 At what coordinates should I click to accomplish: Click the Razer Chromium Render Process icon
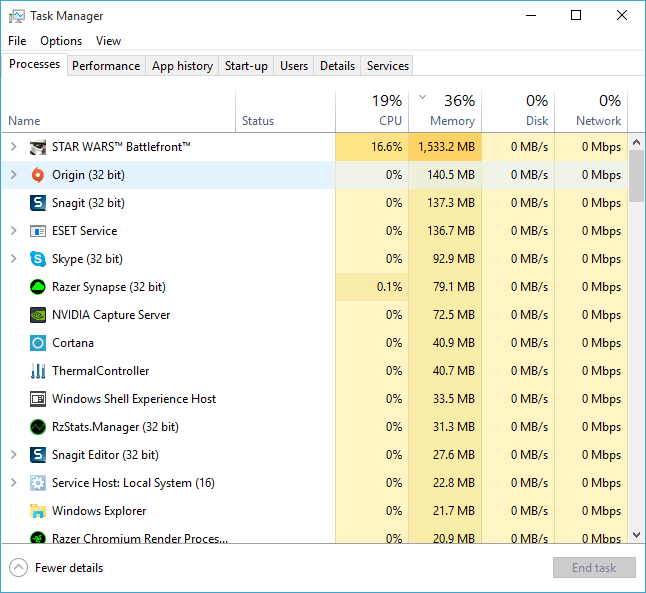[x=38, y=537]
